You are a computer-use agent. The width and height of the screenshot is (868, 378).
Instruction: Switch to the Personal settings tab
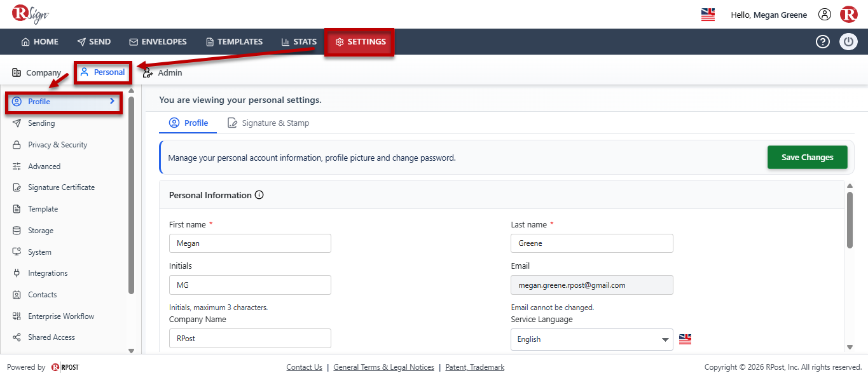(102, 72)
